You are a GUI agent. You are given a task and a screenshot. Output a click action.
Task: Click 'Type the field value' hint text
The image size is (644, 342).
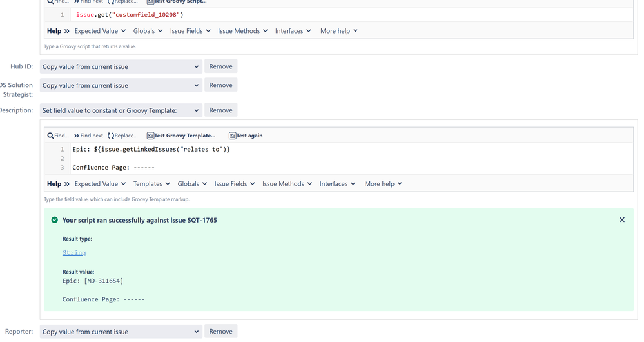[117, 199]
